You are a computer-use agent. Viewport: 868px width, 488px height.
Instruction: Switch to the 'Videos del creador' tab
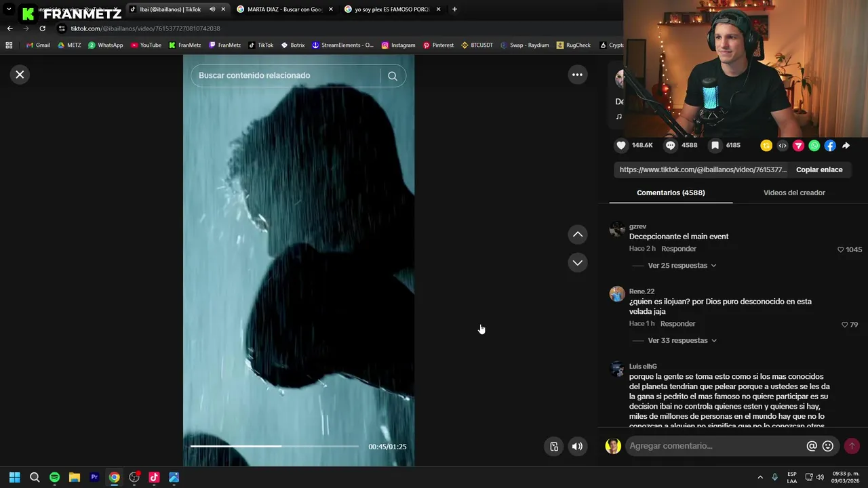(794, 192)
